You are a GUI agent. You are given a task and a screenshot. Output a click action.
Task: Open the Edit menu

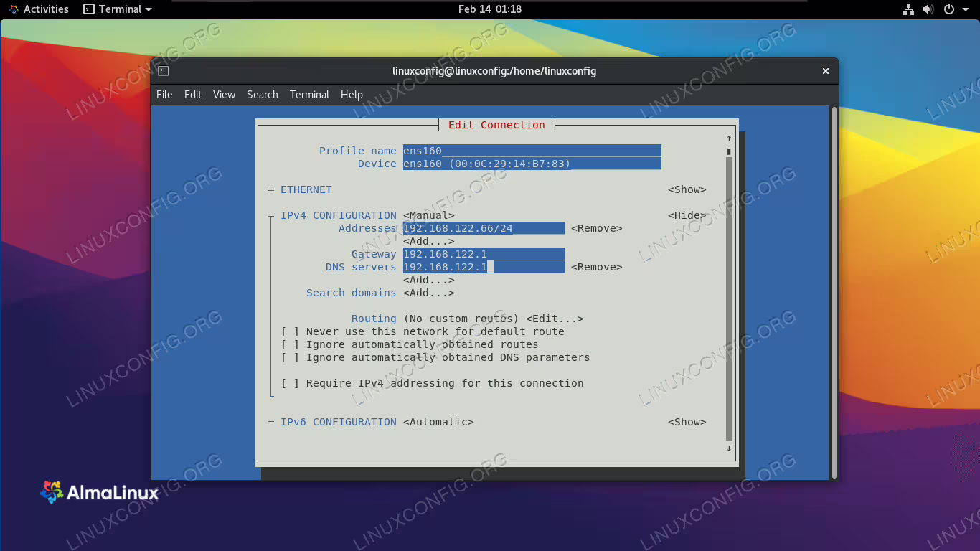tap(193, 95)
